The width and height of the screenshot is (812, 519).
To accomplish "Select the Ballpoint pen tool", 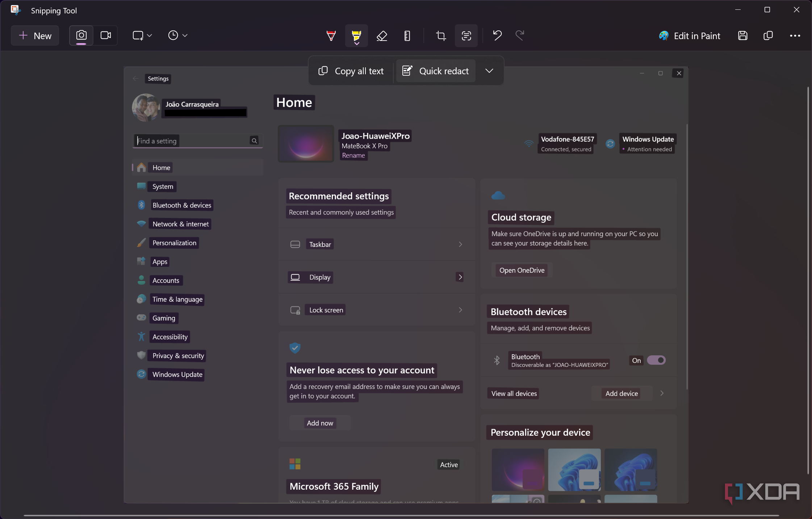I will [331, 35].
